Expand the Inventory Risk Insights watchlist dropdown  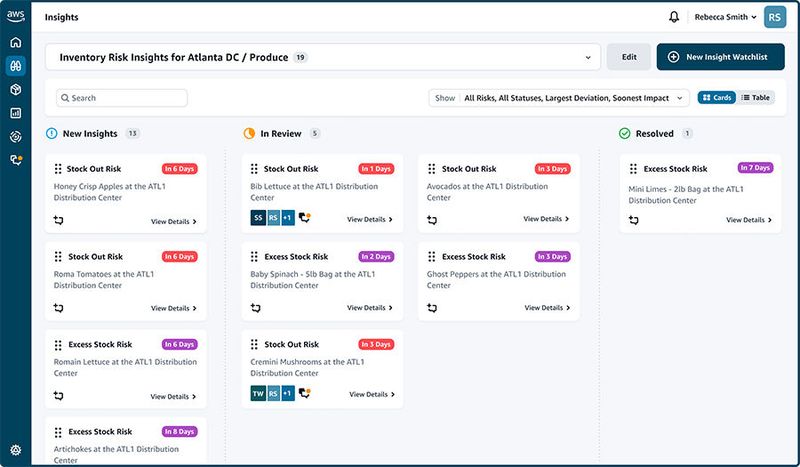tap(588, 58)
